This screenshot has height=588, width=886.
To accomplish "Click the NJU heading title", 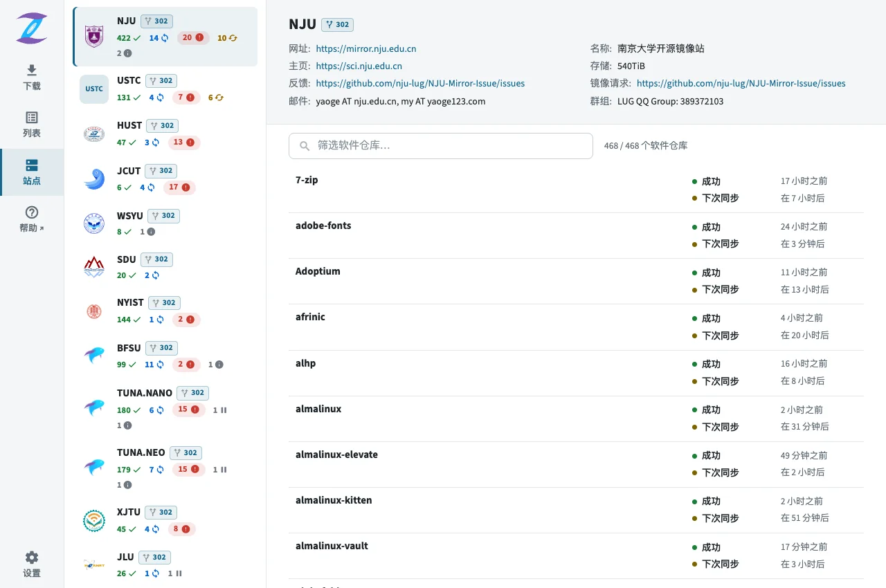I will [302, 25].
